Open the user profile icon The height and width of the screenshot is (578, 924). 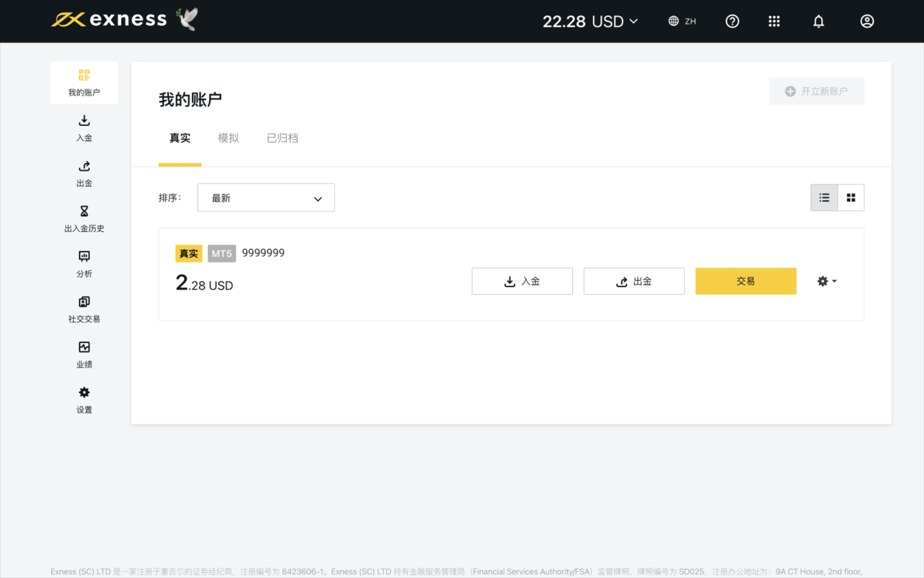click(867, 21)
